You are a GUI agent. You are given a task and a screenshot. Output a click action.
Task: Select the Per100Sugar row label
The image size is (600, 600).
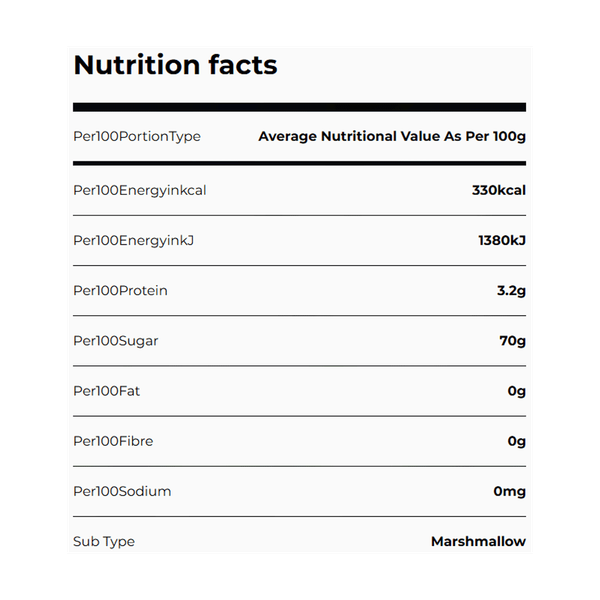(x=116, y=341)
